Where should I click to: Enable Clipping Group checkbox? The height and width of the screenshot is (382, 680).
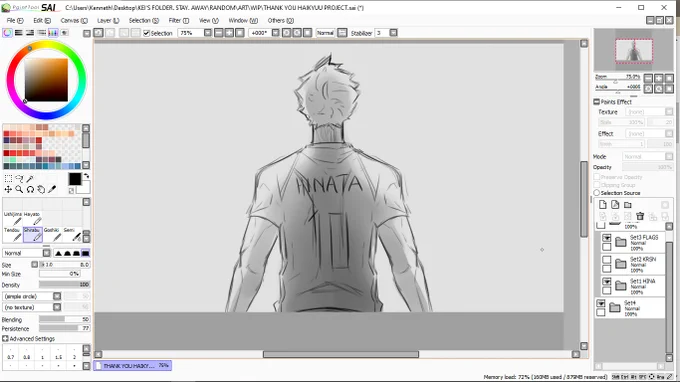pyautogui.click(x=597, y=185)
